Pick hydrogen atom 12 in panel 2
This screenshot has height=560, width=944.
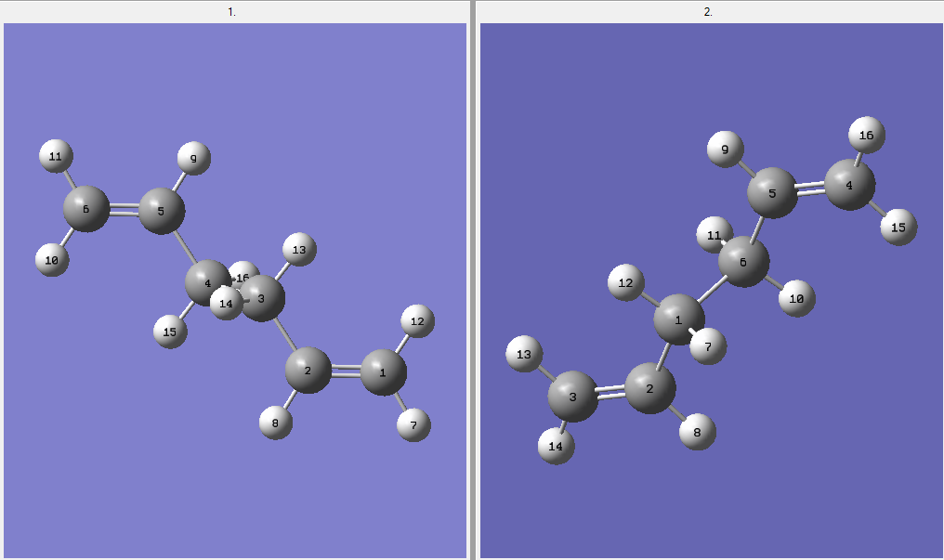[626, 282]
